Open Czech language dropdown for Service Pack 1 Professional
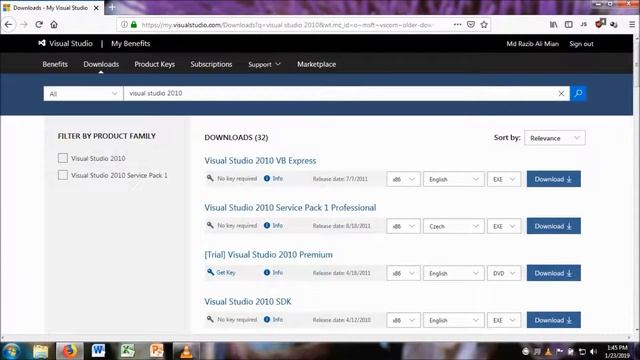This screenshot has width=640, height=360. (453, 226)
